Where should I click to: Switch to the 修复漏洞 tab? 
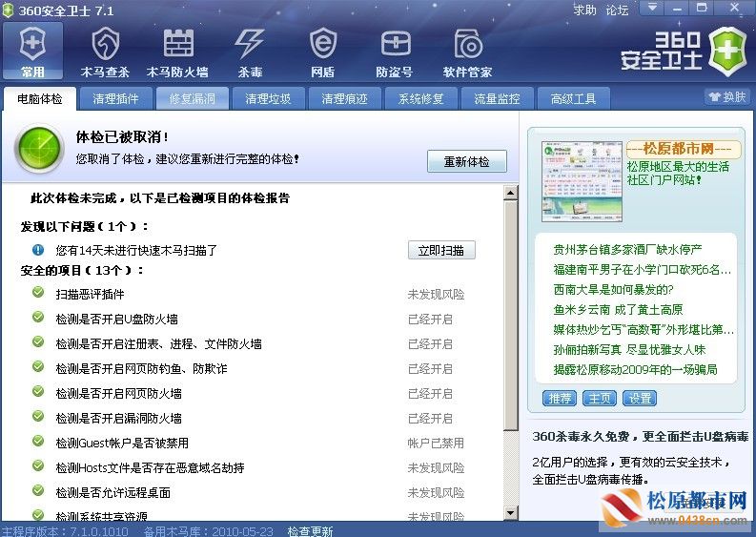tap(192, 99)
